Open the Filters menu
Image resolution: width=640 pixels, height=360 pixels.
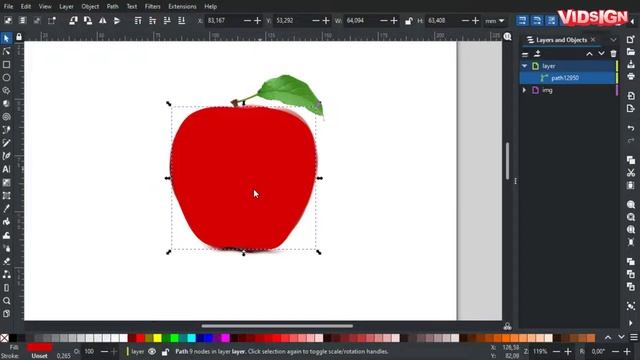pos(152,7)
